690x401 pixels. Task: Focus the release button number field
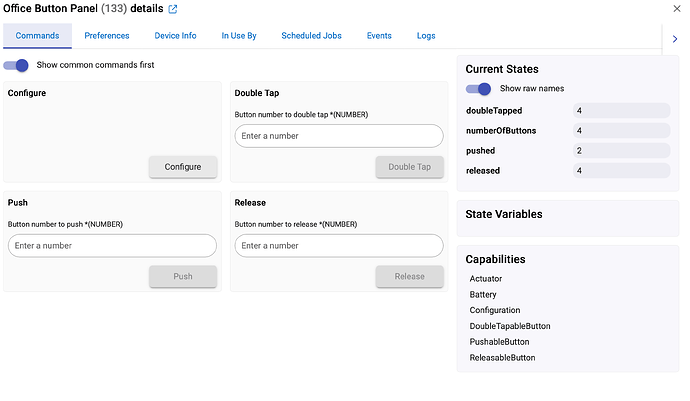pyautogui.click(x=339, y=246)
